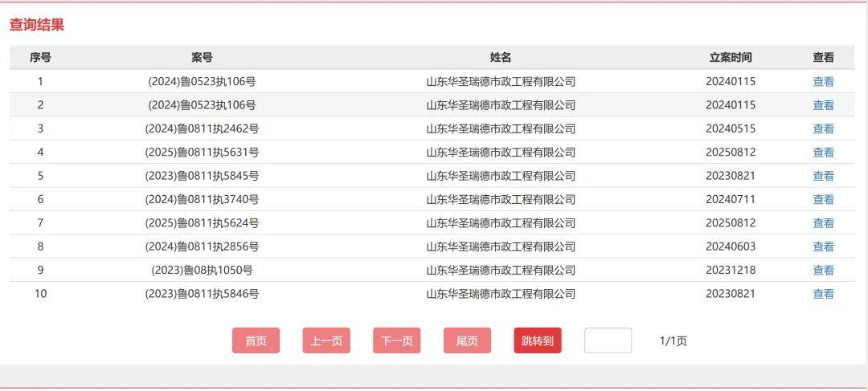The height and width of the screenshot is (391, 868).
Task: Jump to last page with 尾页
Action: [x=467, y=340]
